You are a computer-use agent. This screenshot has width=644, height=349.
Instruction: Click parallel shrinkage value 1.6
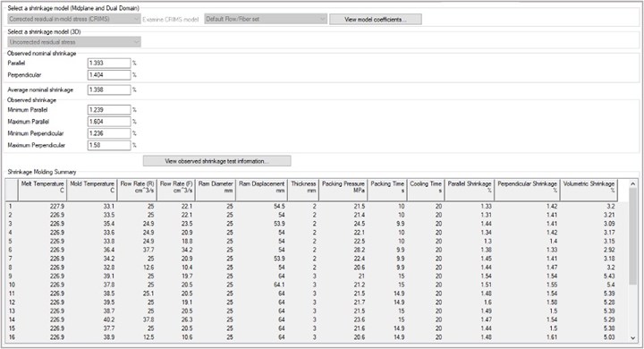point(487,302)
